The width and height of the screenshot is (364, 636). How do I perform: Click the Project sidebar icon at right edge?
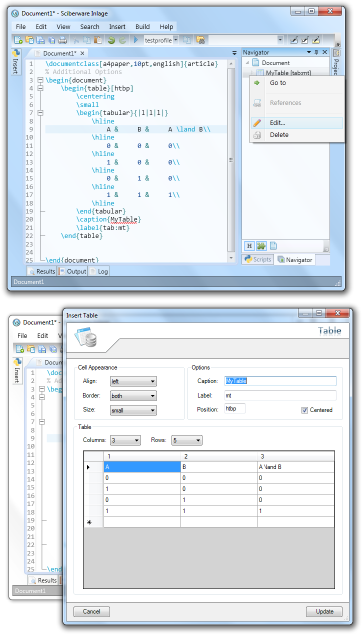point(336,52)
